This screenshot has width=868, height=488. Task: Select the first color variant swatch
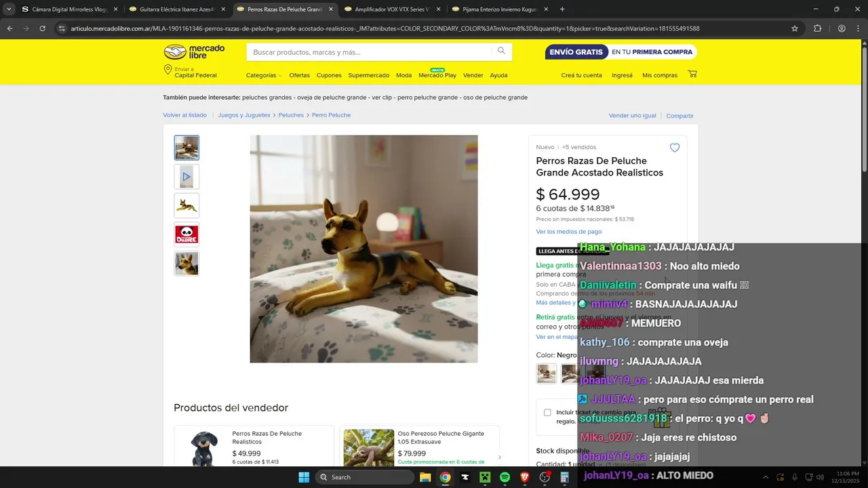(x=547, y=373)
